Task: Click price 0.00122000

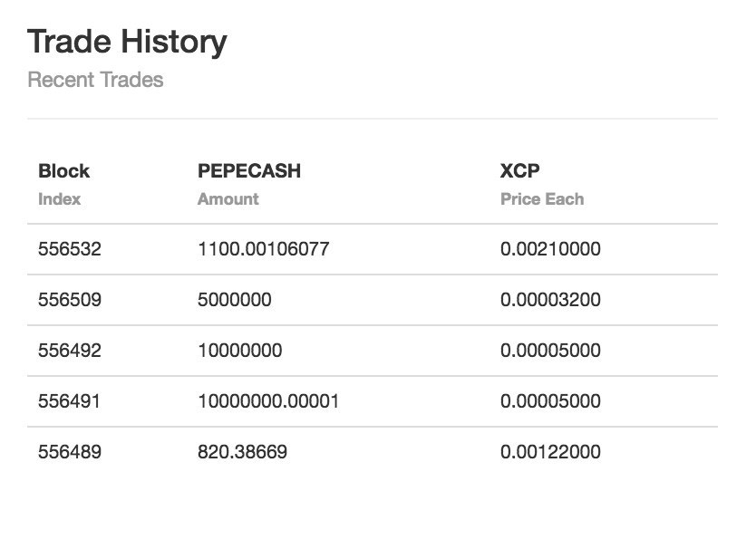Action: pyautogui.click(x=550, y=452)
